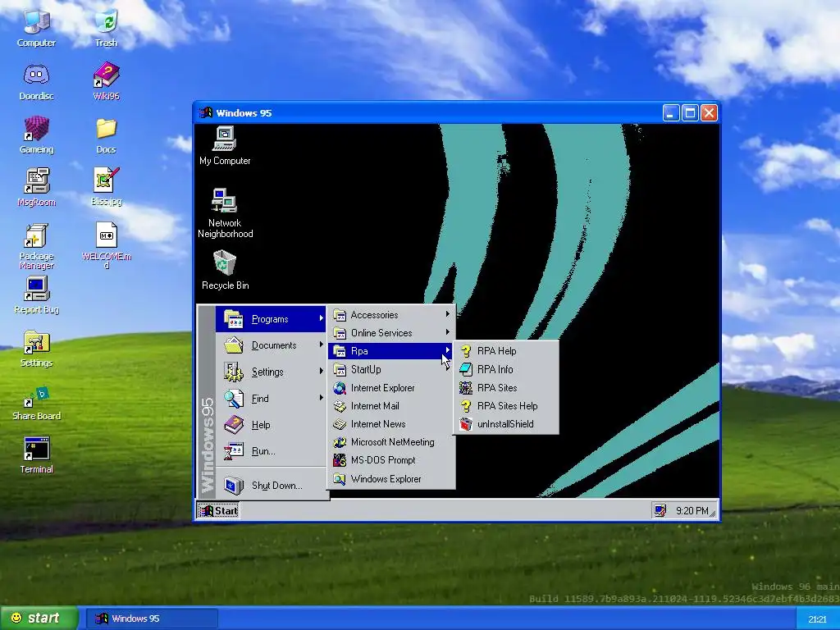840x630 pixels.
Task: Open the Bliss.jpg image file
Action: (x=106, y=187)
